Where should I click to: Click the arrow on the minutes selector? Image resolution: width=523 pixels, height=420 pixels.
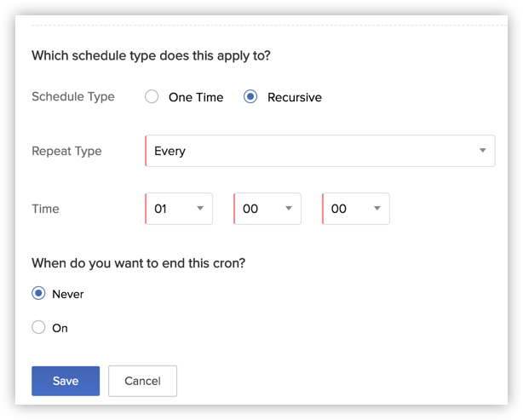point(289,209)
